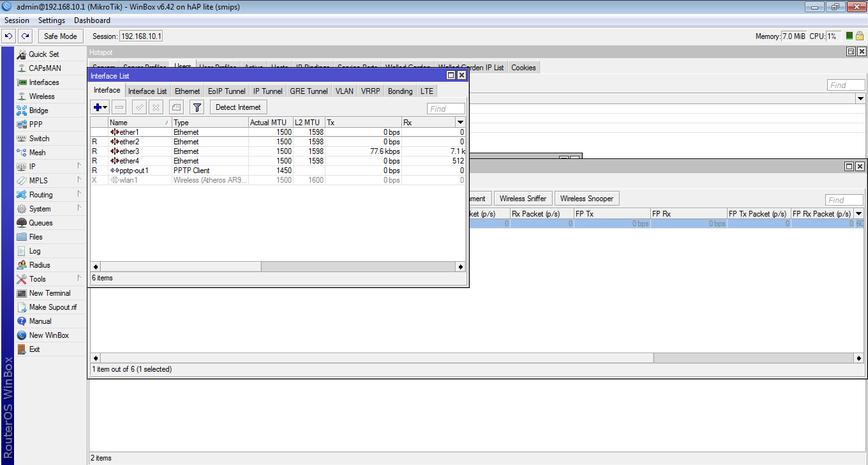Click the Find field in Hotspot window

point(846,85)
